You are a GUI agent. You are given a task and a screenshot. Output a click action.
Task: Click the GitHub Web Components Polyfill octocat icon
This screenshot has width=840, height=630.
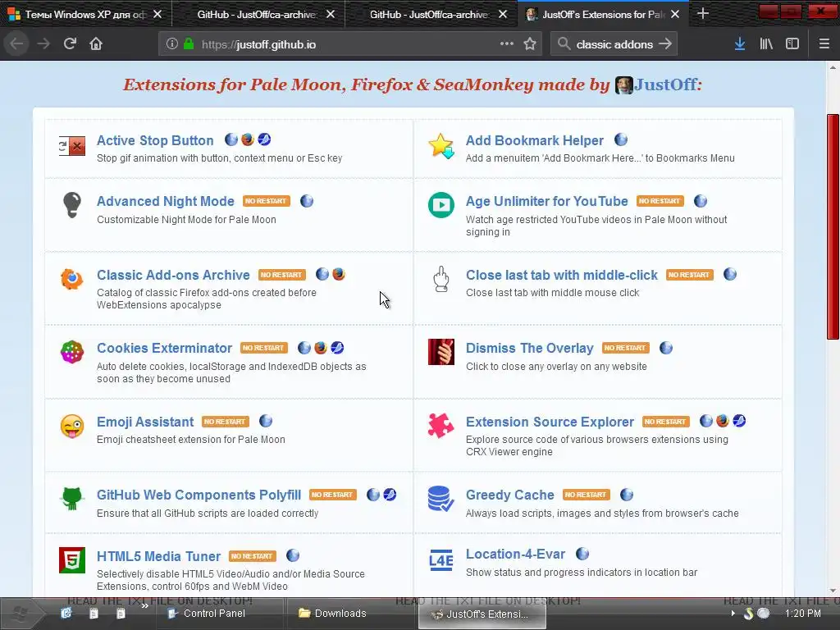(x=72, y=498)
